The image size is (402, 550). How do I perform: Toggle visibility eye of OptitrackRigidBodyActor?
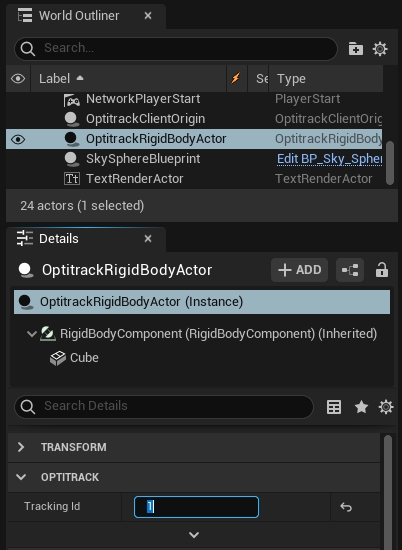[x=18, y=139]
